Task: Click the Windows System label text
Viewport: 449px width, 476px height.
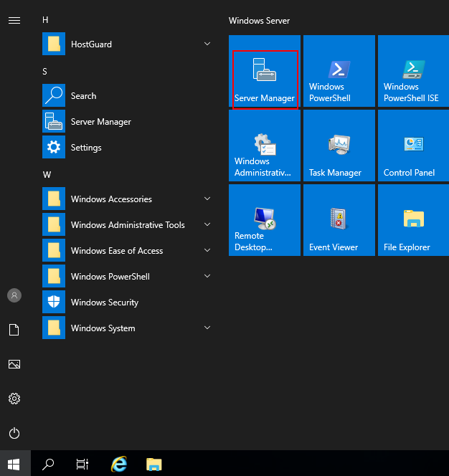Action: 103,328
